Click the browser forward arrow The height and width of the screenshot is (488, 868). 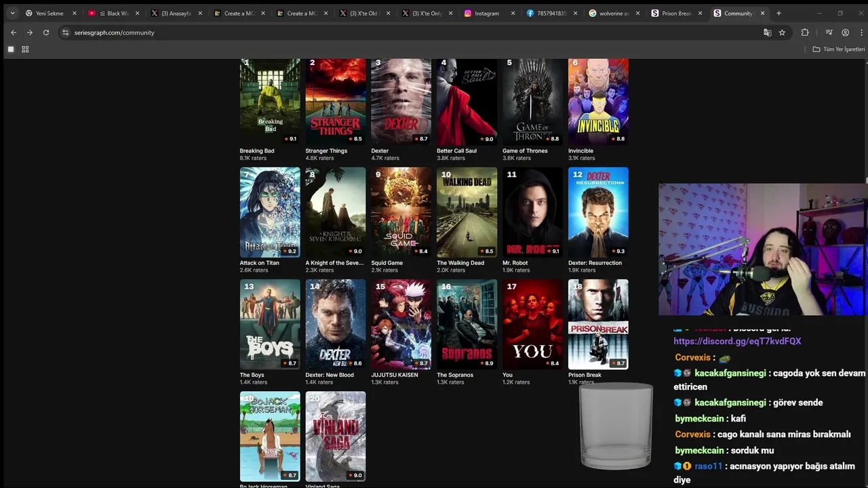point(29,33)
